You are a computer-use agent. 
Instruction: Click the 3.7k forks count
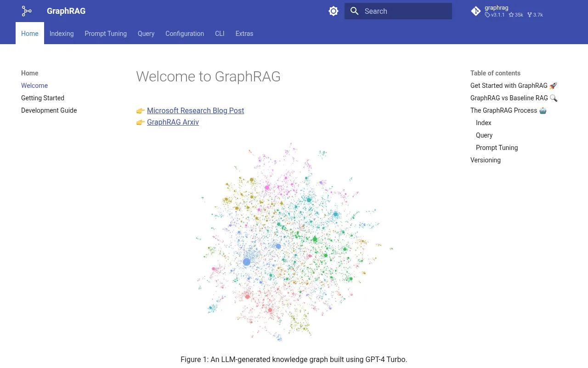[x=535, y=15]
